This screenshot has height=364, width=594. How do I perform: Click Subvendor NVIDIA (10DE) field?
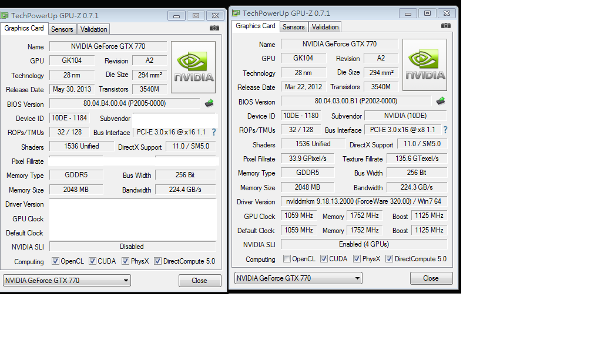coord(405,116)
